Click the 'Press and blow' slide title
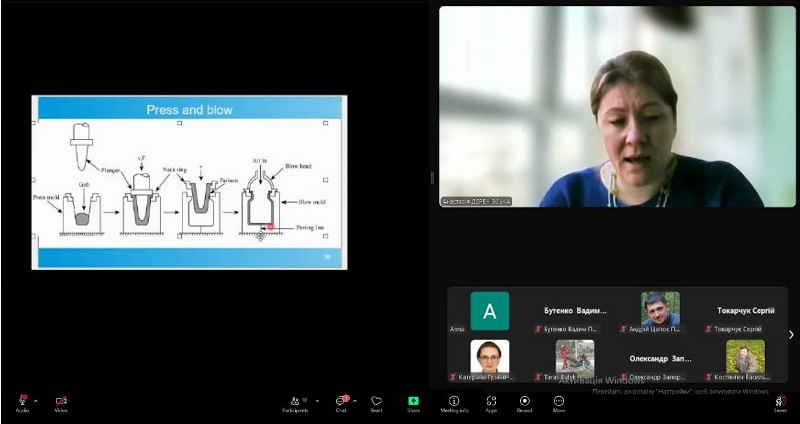Image resolution: width=800 pixels, height=424 pixels. coord(189,110)
